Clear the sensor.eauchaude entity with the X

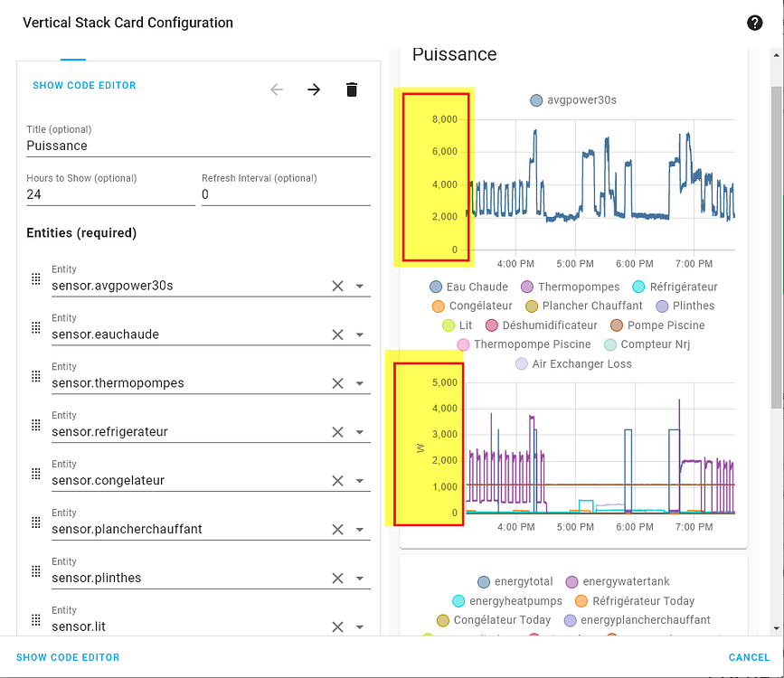(337, 334)
